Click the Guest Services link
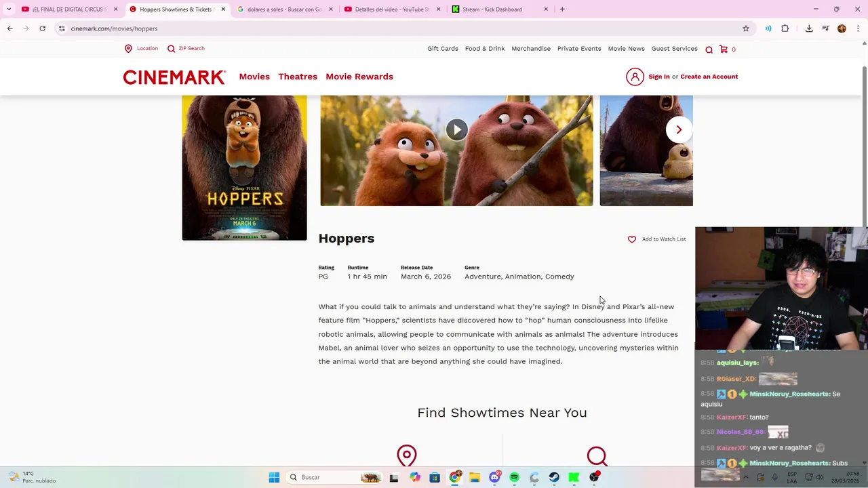 pos(674,49)
